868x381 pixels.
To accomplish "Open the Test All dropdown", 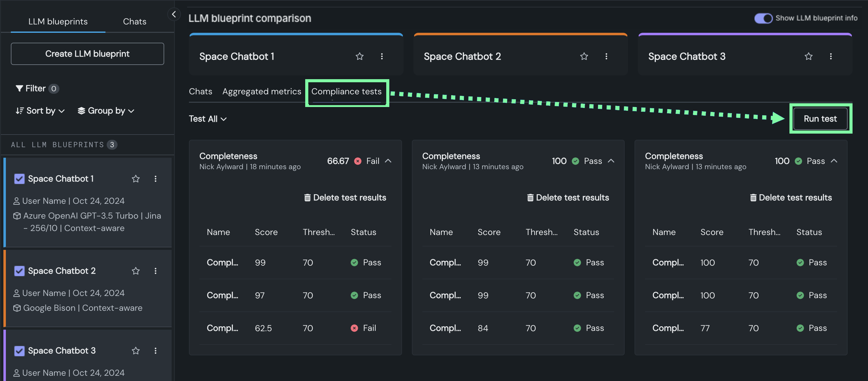I will (207, 119).
